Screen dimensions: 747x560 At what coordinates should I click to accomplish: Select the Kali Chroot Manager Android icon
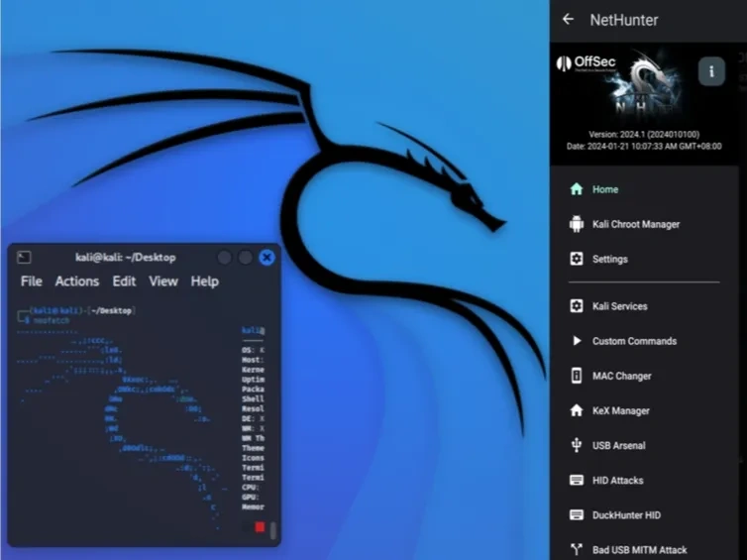tap(577, 224)
